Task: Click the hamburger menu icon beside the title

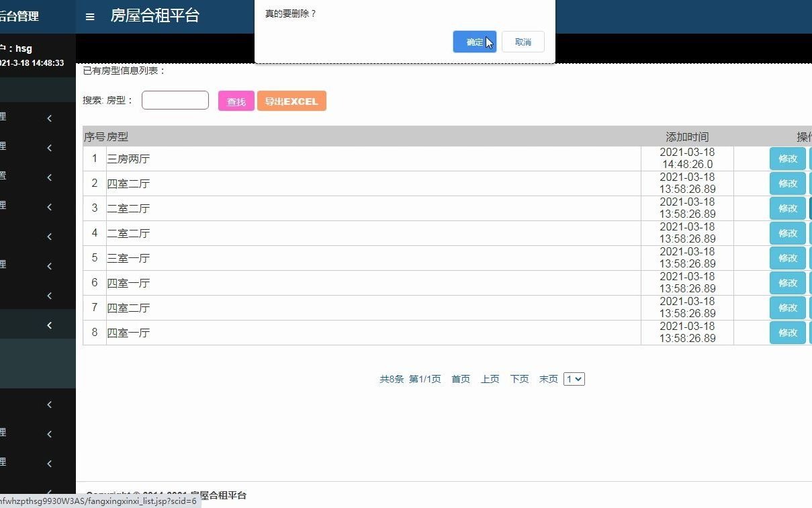Action: tap(90, 17)
